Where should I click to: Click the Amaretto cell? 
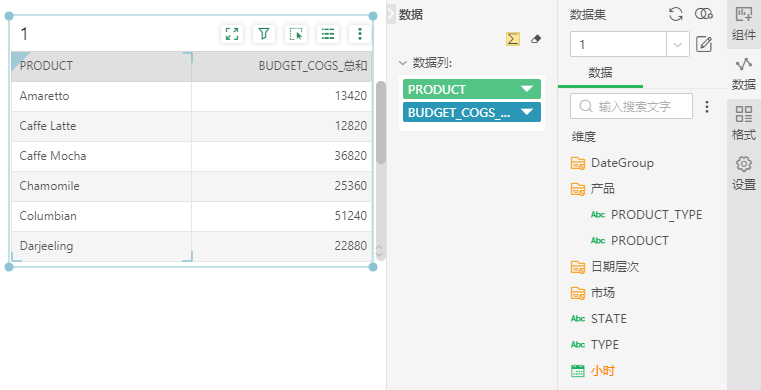101,96
